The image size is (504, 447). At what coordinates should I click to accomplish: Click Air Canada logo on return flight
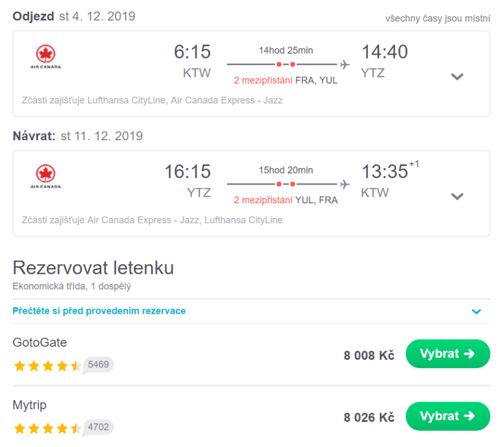click(45, 176)
